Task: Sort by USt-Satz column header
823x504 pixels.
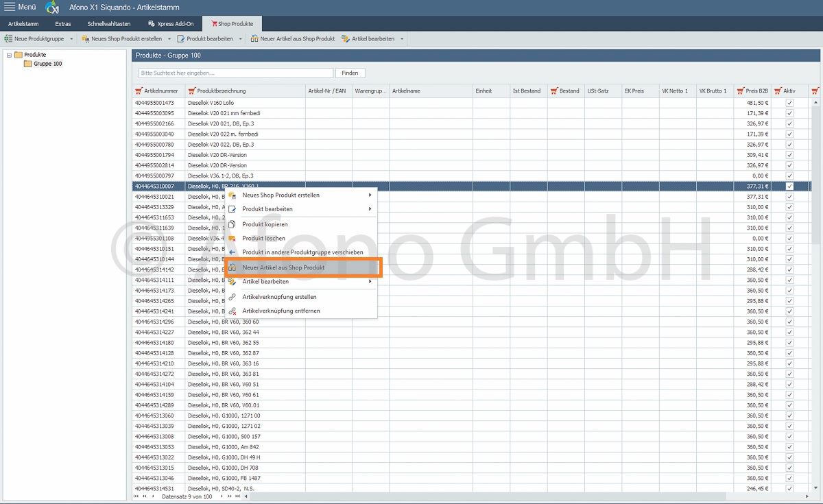Action: pyautogui.click(x=603, y=91)
